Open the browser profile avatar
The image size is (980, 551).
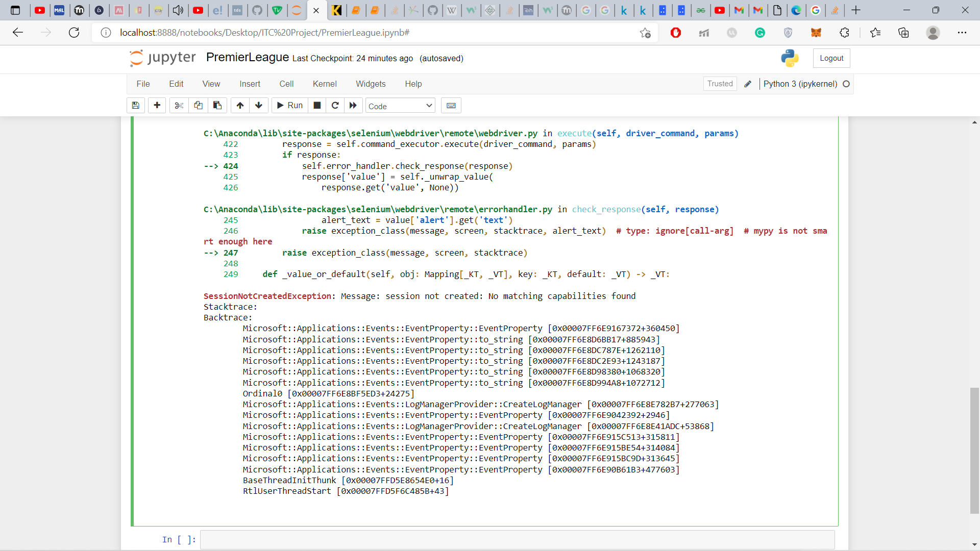click(x=933, y=33)
